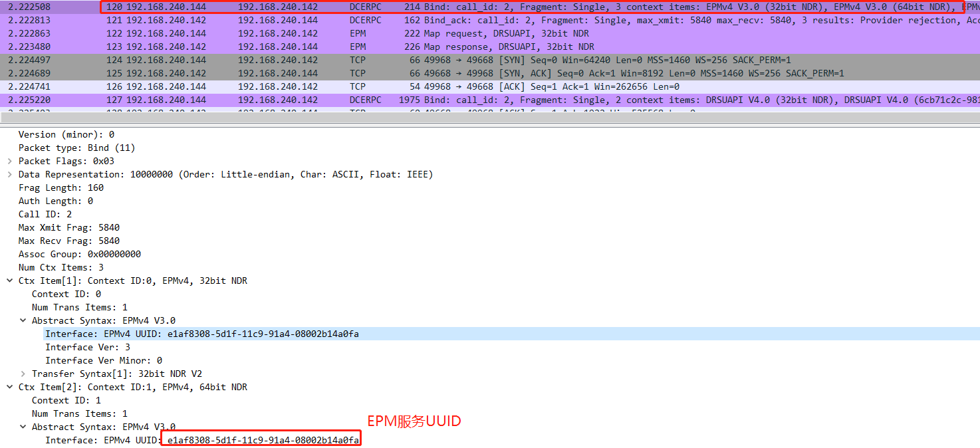Expand the Data Representation field
980x448 pixels.
click(x=9, y=174)
